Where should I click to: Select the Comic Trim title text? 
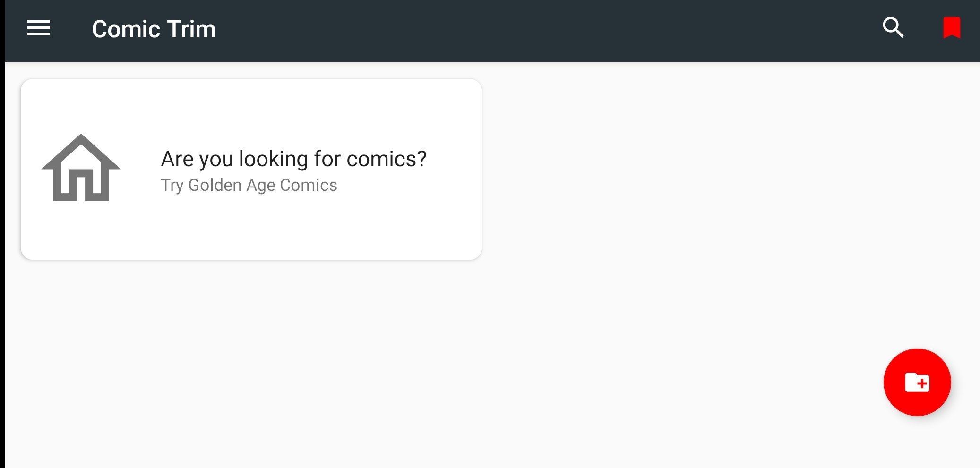(x=154, y=29)
